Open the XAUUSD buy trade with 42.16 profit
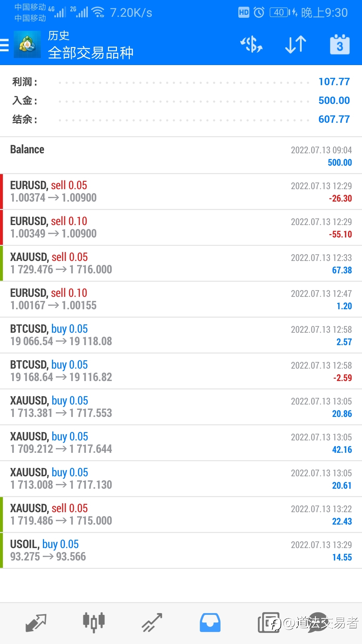 click(181, 443)
